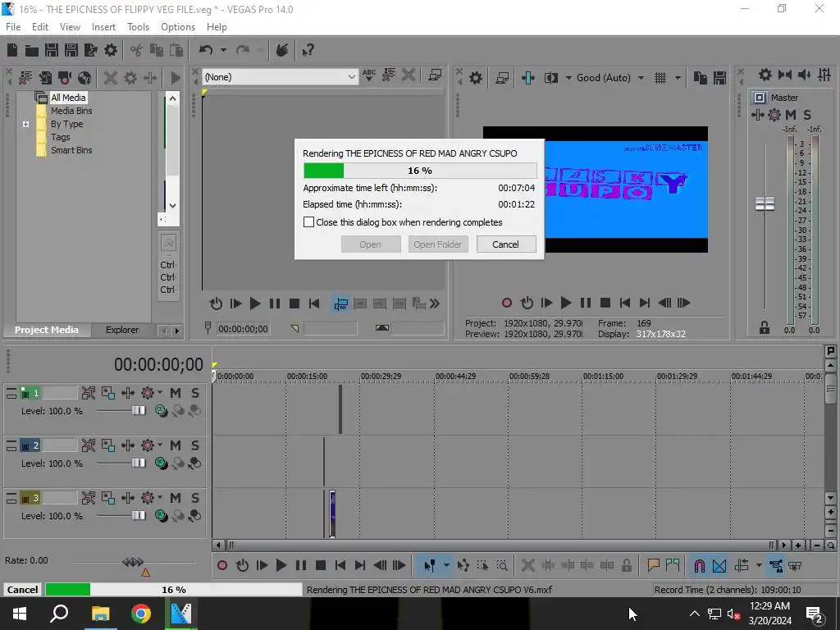Stop playback in the trimmer transport
This screenshot has width=840, height=630.
coord(294,304)
